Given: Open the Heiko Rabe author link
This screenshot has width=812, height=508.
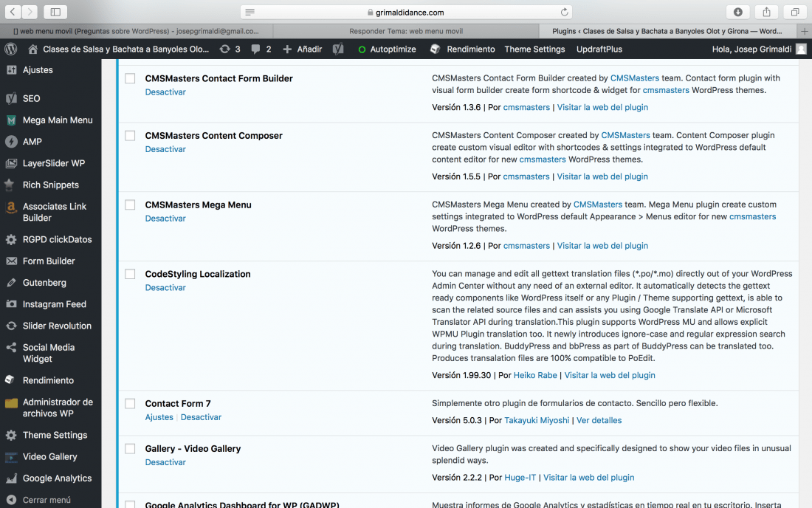Looking at the screenshot, I should (x=535, y=375).
